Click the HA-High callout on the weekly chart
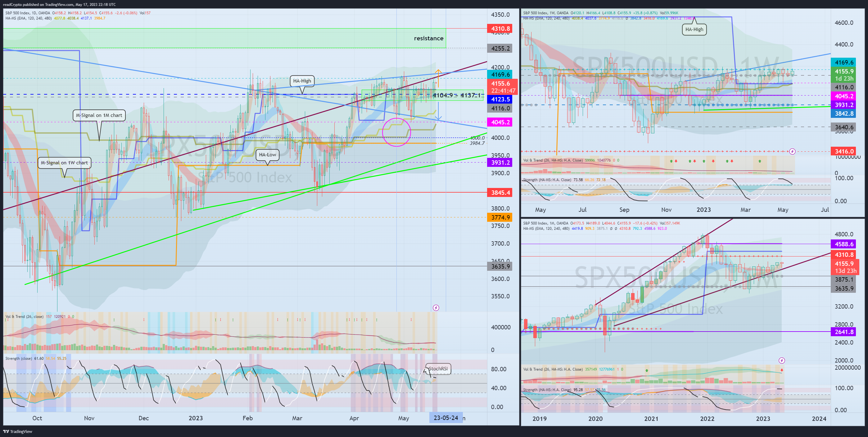This screenshot has height=437, width=868. pyautogui.click(x=694, y=29)
